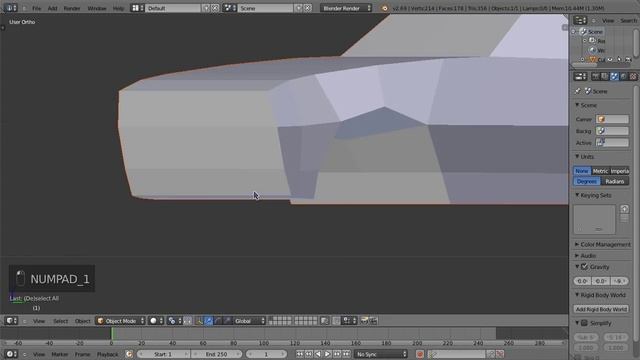640x360 pixels.
Task: Add a new scene with plus button
Action: coord(299,8)
